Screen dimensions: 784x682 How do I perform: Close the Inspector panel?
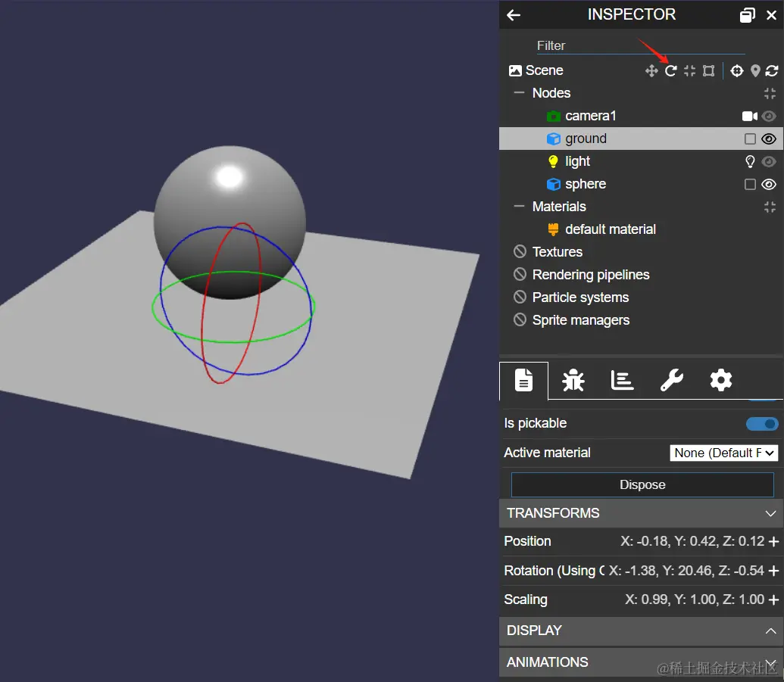pyautogui.click(x=771, y=15)
